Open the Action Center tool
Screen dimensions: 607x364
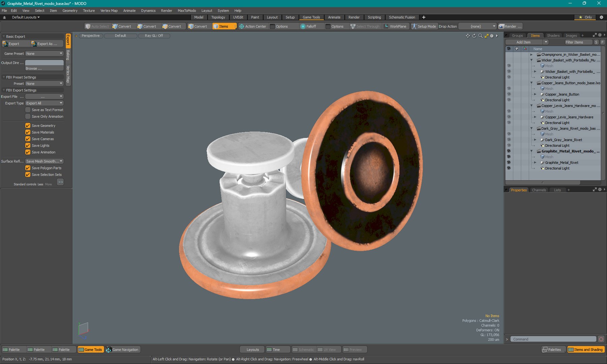point(253,26)
